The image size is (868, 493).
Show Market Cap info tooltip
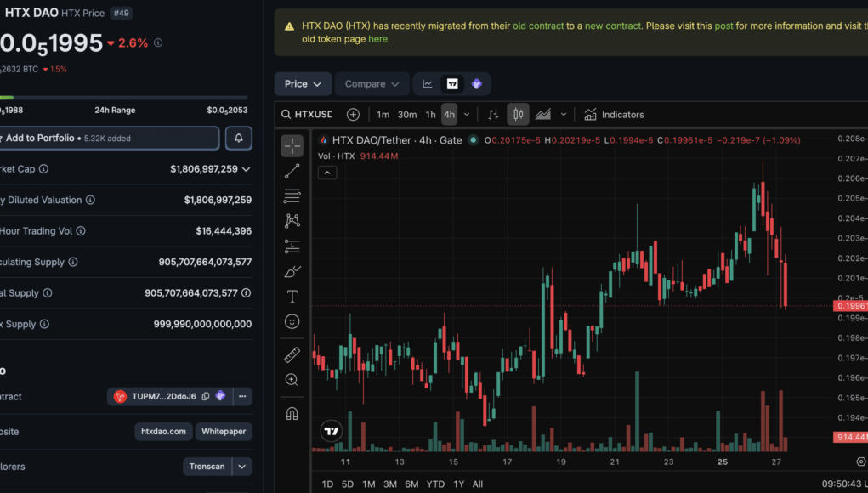[43, 169]
